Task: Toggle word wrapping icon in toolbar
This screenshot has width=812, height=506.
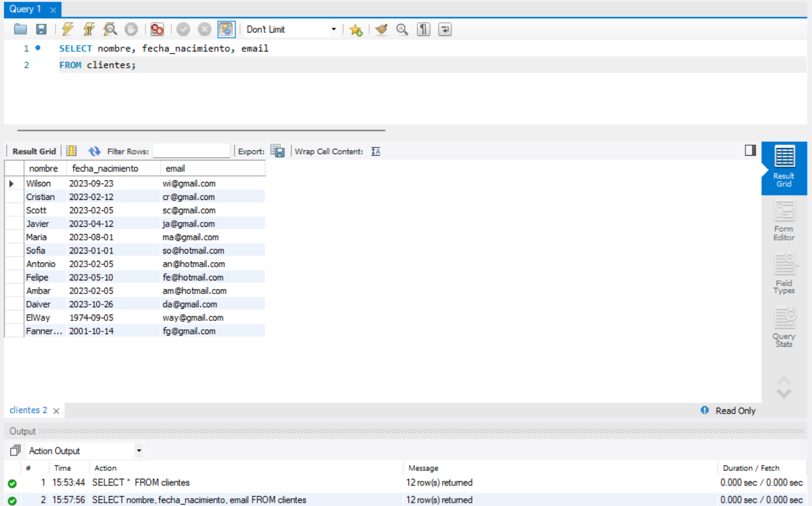Action: coord(445,29)
